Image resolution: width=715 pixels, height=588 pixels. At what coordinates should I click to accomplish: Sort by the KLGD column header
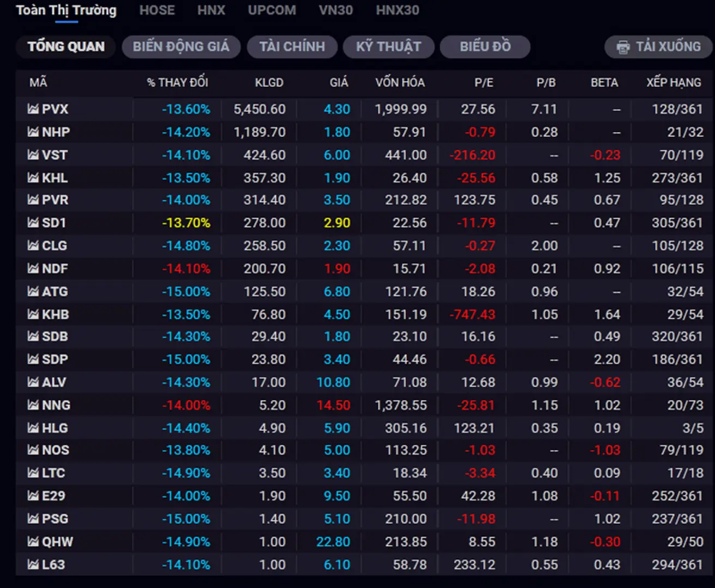point(269,83)
